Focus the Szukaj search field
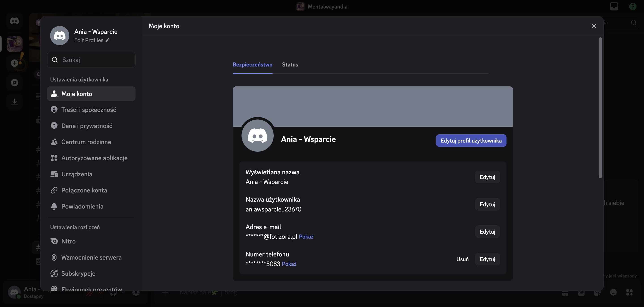The height and width of the screenshot is (307, 644). point(91,60)
